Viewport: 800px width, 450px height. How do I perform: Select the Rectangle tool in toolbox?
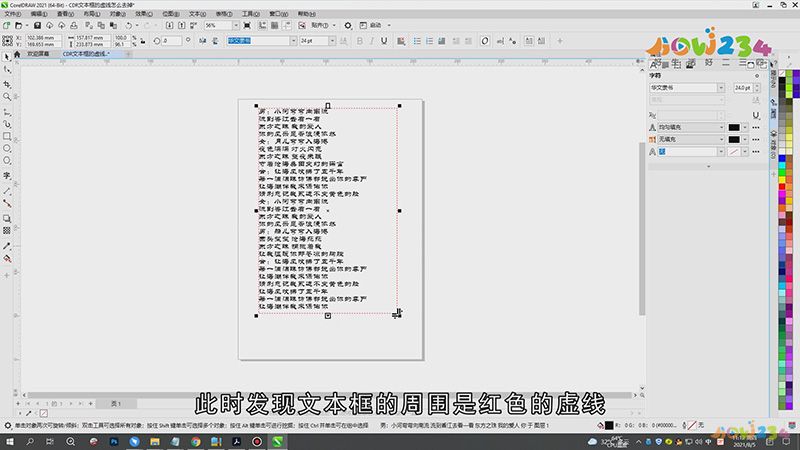7,136
